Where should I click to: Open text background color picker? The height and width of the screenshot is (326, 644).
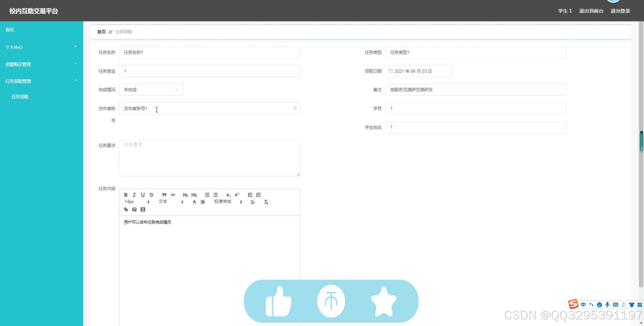[203, 202]
